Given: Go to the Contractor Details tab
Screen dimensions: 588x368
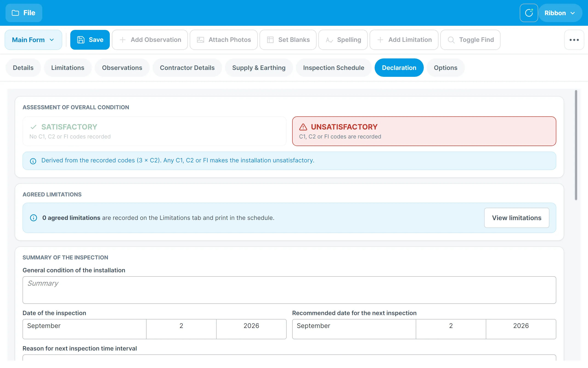Looking at the screenshot, I should click(187, 68).
